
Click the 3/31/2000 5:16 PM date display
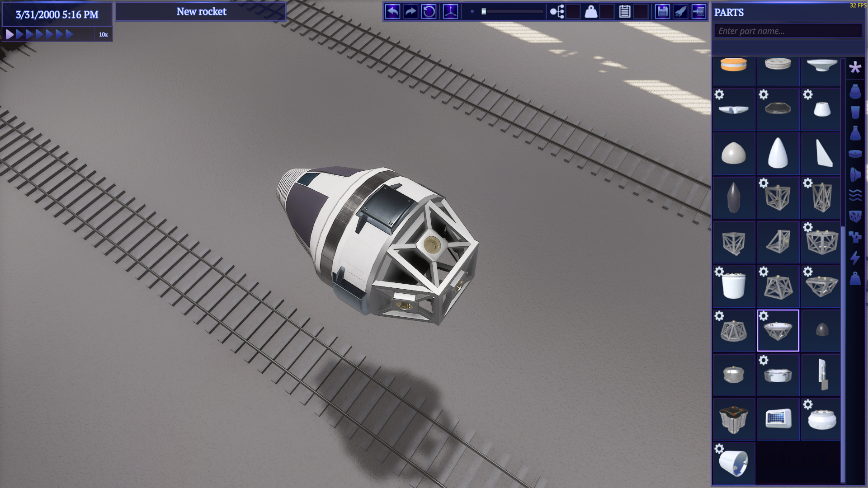pos(57,14)
